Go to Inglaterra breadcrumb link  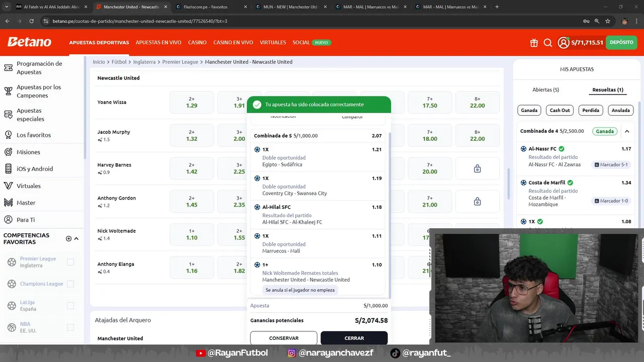(x=144, y=62)
